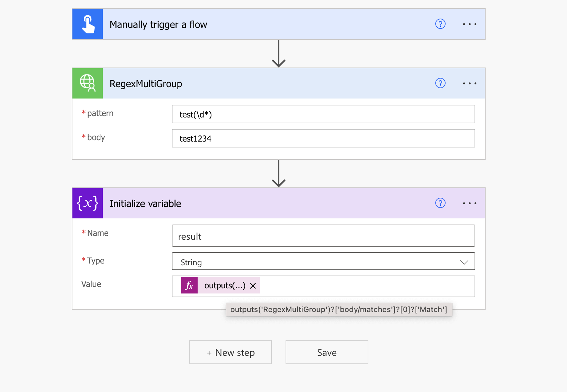
Task: Click the fx expression icon in Value
Action: tap(189, 286)
